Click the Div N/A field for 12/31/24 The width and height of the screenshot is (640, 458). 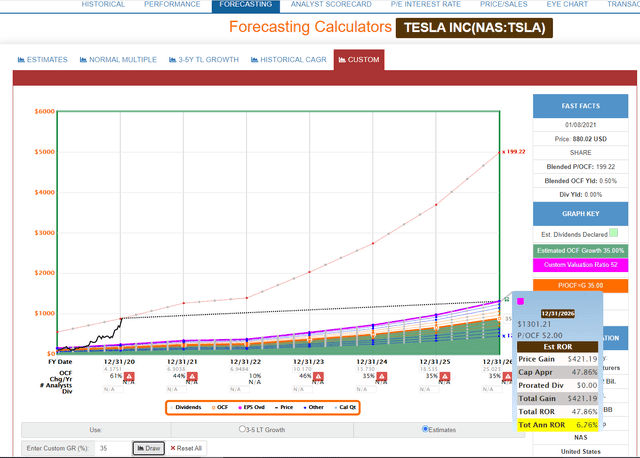(366, 389)
